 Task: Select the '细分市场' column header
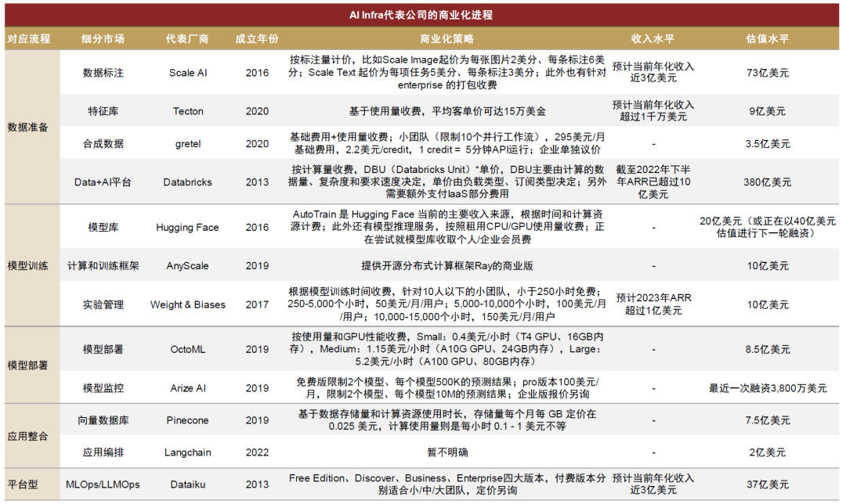pyautogui.click(x=103, y=39)
